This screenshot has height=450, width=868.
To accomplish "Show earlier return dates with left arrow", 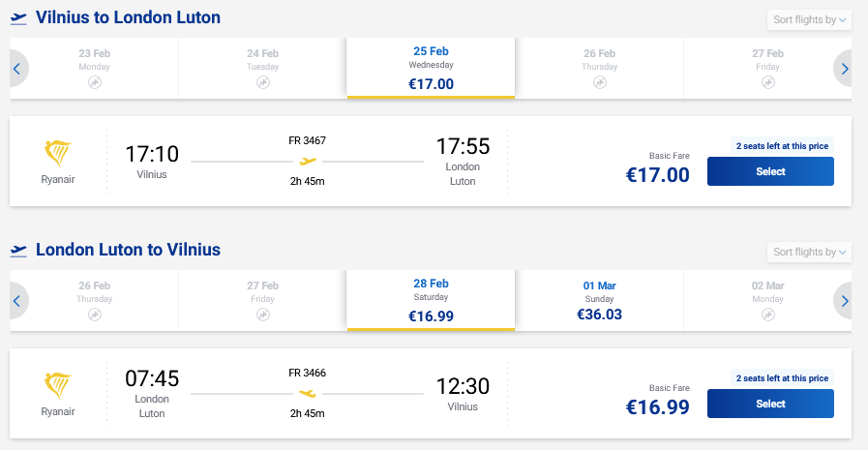I will point(16,301).
